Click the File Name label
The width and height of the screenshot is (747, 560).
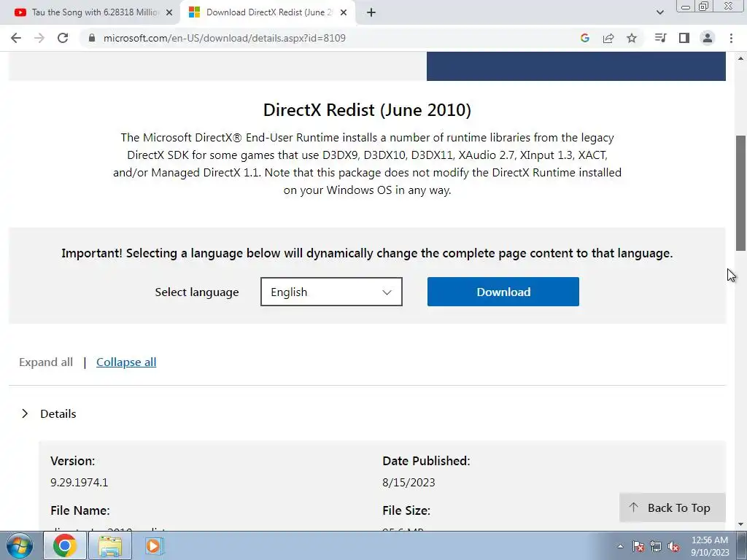[x=80, y=510]
